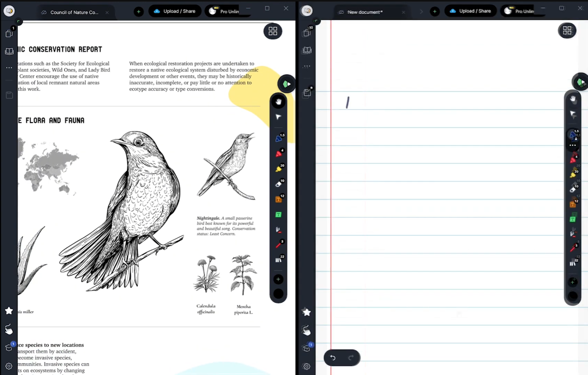Collapse the left window toolbar with green button
The height and width of the screenshot is (375, 588).
pyautogui.click(x=287, y=84)
